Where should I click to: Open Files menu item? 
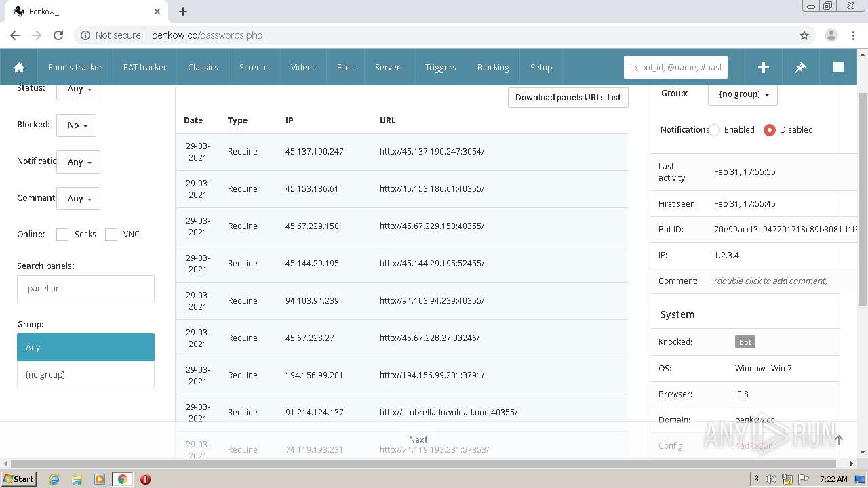coord(345,67)
